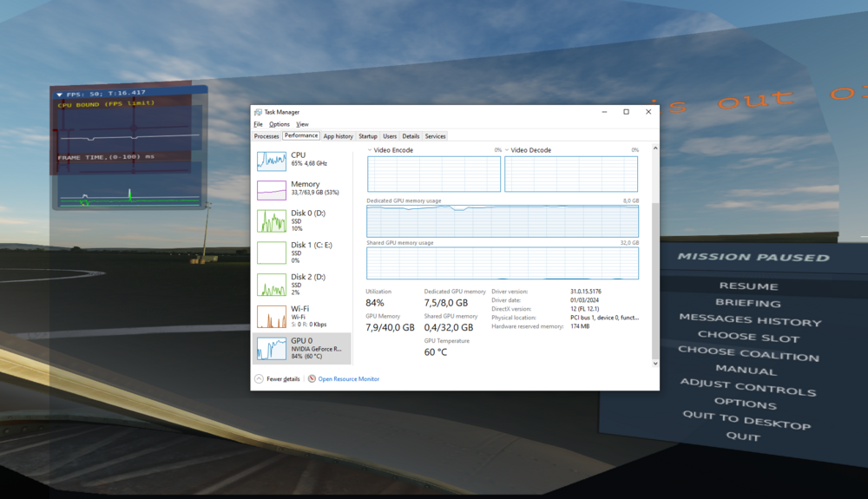The width and height of the screenshot is (868, 499).
Task: Switch to the Users tab
Action: tap(390, 136)
